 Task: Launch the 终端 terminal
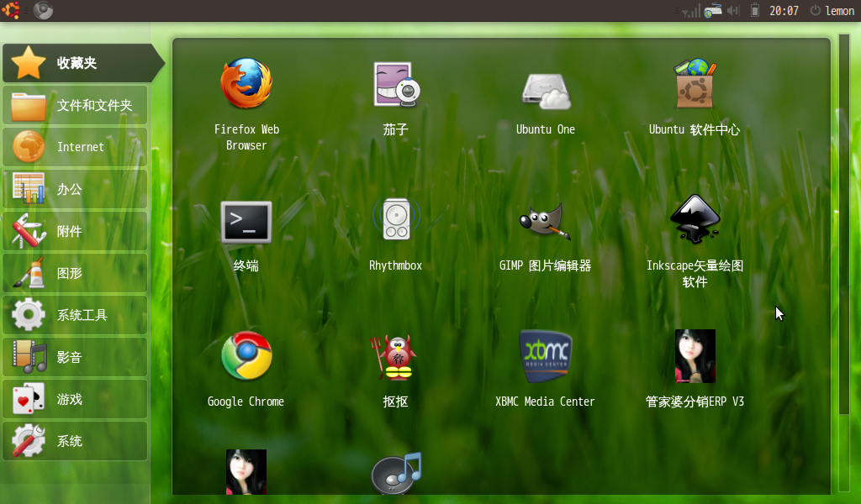click(x=246, y=222)
